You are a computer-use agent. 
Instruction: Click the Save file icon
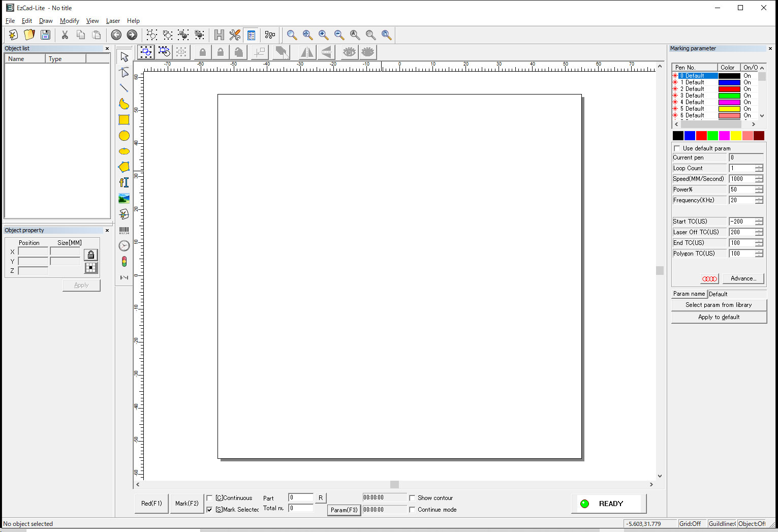(x=45, y=35)
